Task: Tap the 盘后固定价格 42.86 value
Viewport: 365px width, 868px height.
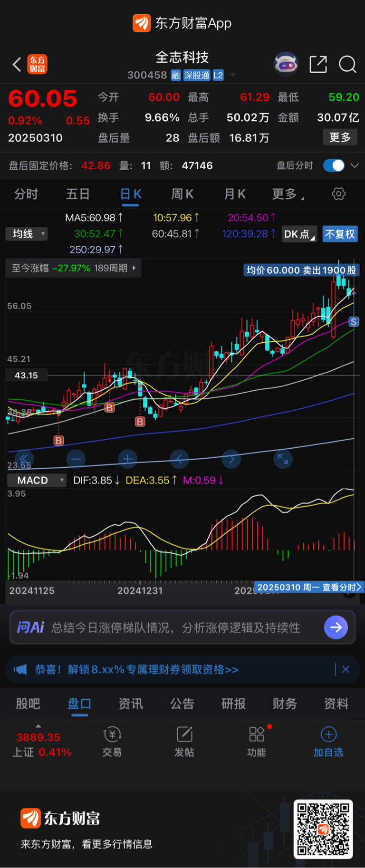Action: coord(96,165)
